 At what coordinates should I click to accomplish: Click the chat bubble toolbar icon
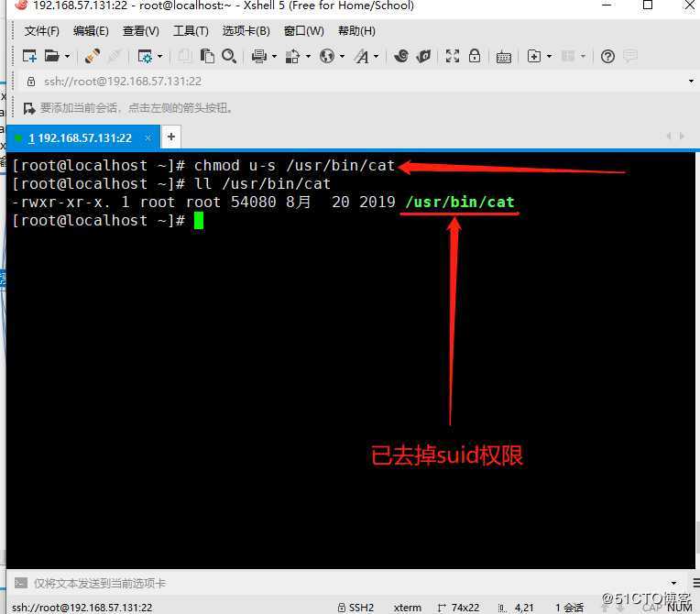[x=630, y=56]
